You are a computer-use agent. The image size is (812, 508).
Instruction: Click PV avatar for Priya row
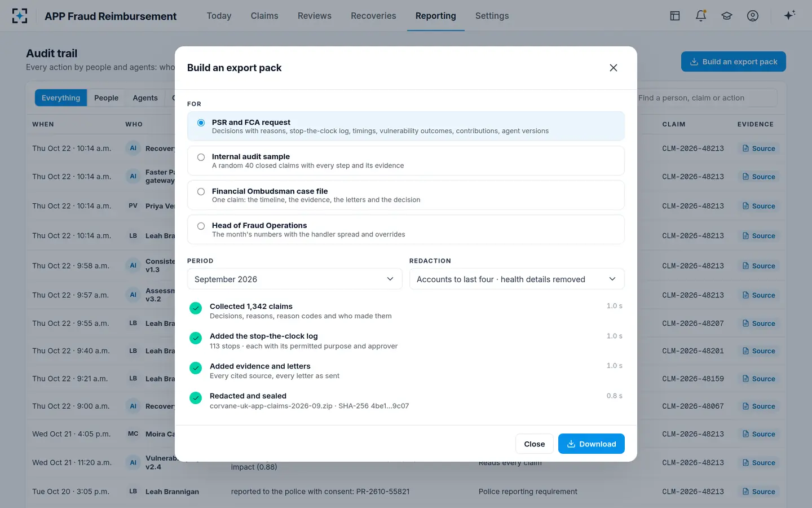(x=133, y=206)
